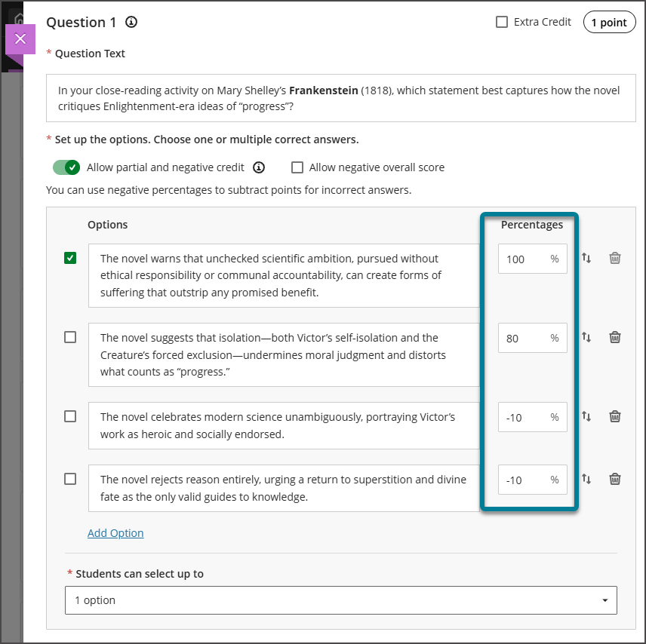
Task: Click the '1 point' button
Action: pos(609,22)
